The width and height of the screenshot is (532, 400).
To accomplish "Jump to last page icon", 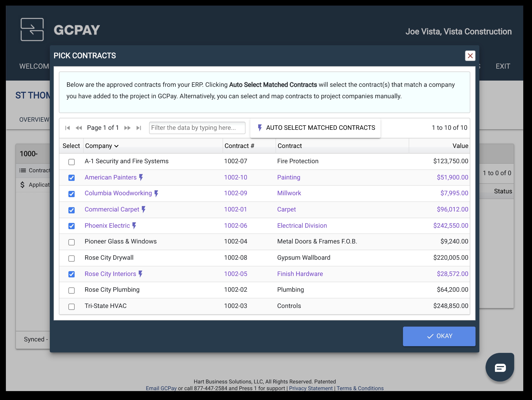I will click(x=139, y=128).
